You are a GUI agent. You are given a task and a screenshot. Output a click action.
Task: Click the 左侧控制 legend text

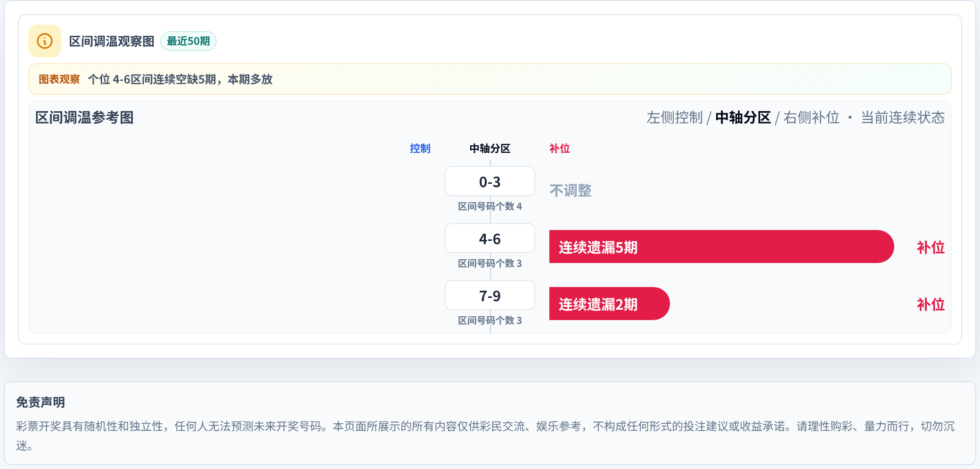pos(675,117)
